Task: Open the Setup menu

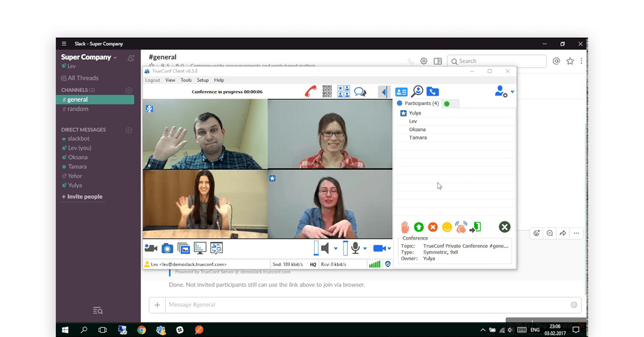Action: click(203, 80)
